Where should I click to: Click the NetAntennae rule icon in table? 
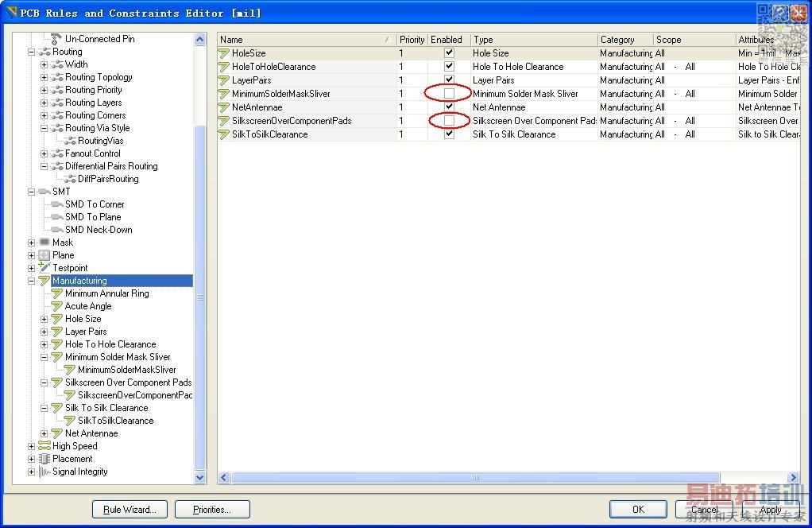(x=224, y=107)
